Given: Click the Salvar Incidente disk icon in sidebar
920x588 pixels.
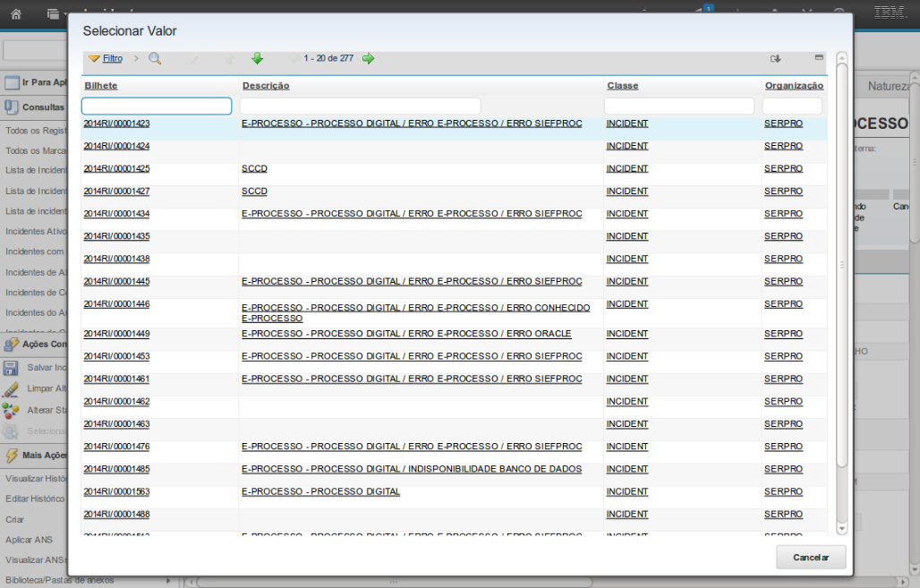Looking at the screenshot, I should 11,368.
